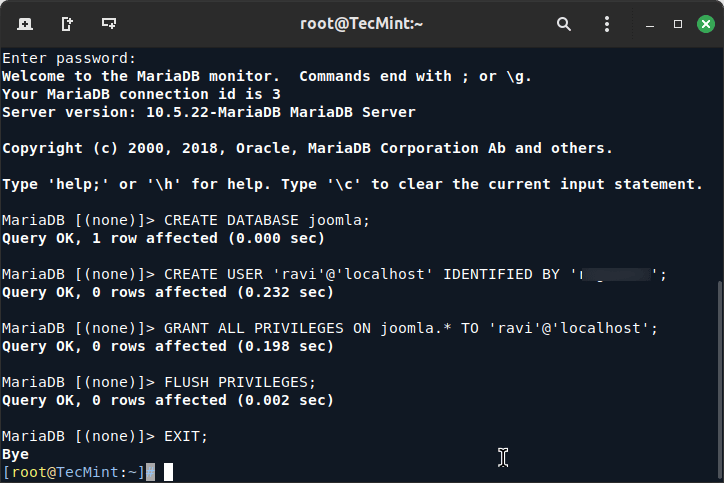This screenshot has height=483, width=724.
Task: Click the [root@TecMint:~] shell prompt text
Action: [x=74, y=472]
